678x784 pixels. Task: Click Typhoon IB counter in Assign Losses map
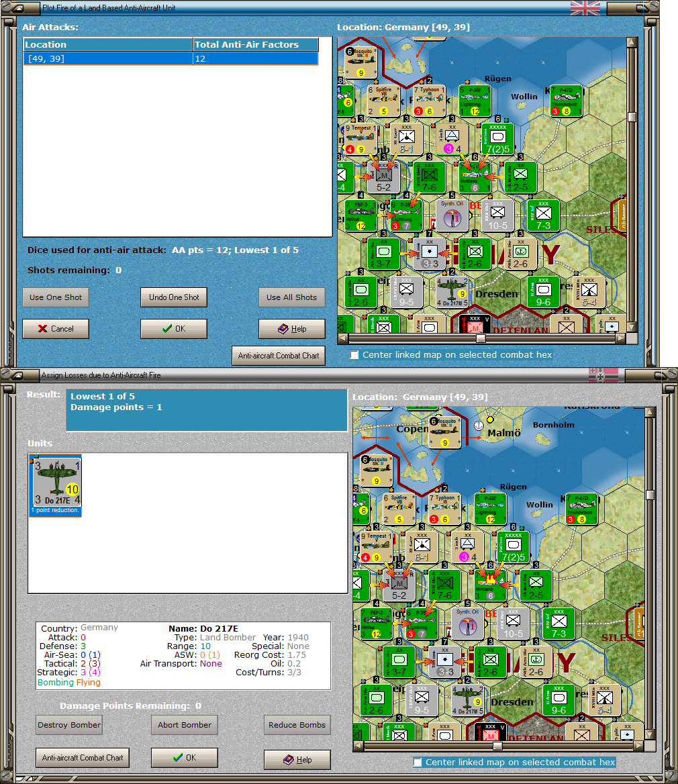(444, 509)
